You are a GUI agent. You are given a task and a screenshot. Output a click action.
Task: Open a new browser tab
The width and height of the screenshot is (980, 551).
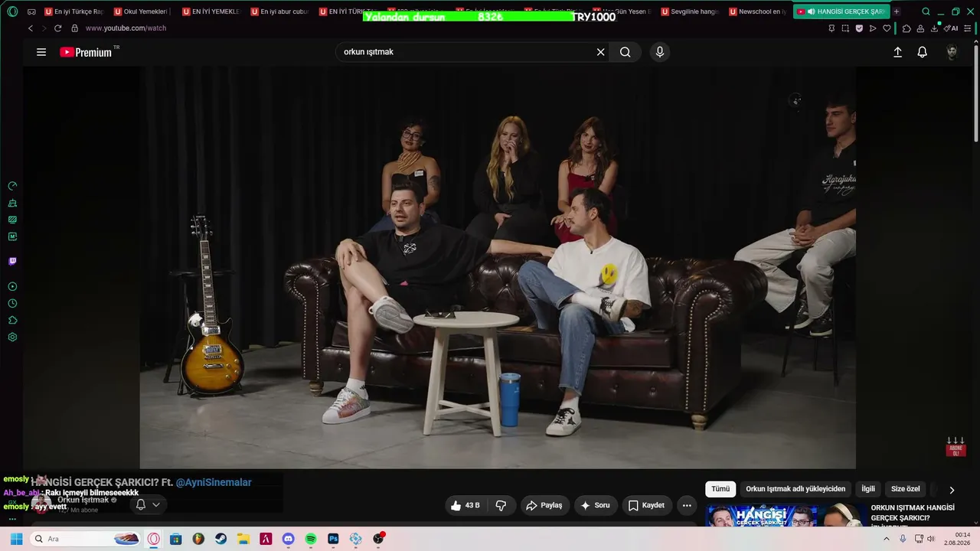point(897,11)
